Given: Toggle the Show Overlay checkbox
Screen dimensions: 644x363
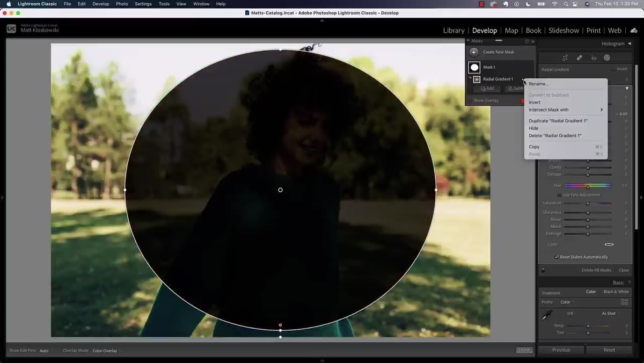Looking at the screenshot, I should pyautogui.click(x=471, y=100).
